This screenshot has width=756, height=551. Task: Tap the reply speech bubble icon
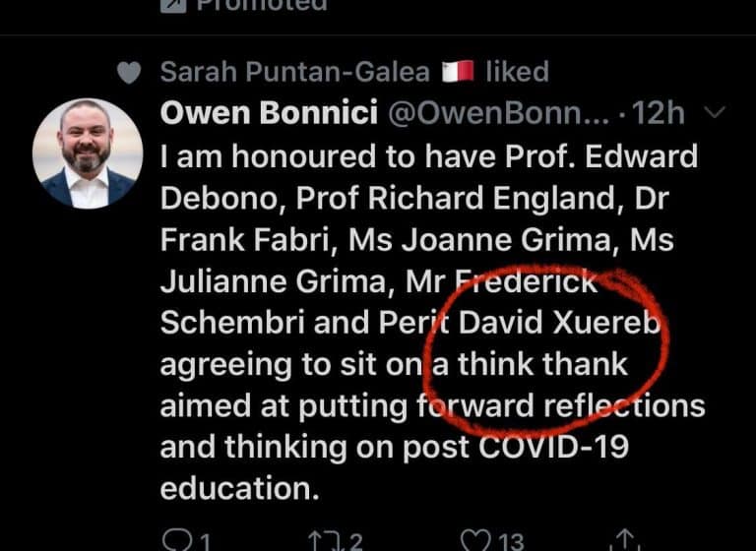173,539
